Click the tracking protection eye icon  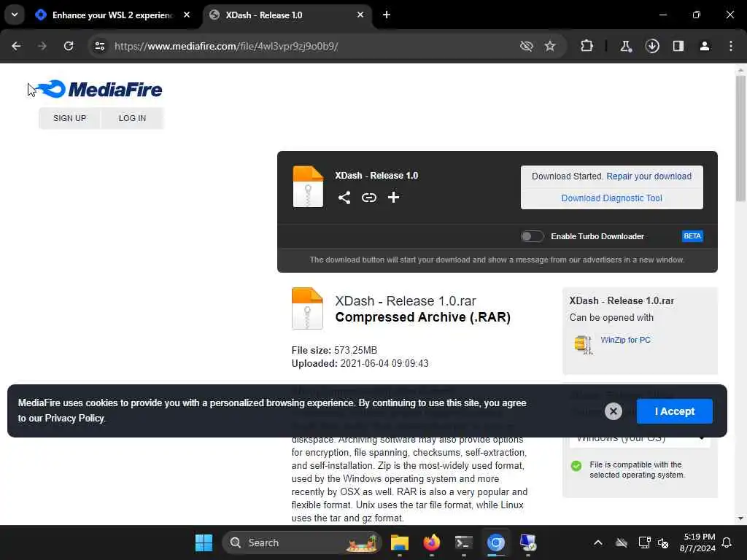click(x=527, y=46)
